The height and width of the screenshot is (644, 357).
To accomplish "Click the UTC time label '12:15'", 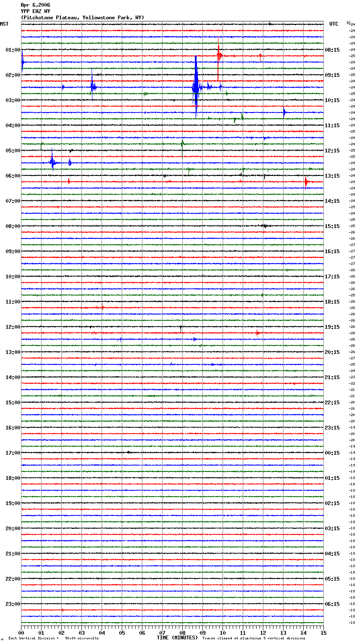I will click(332, 151).
